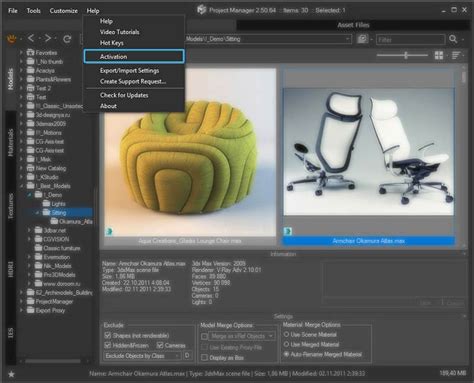Expand the Favorites tree node
This screenshot has width=474, height=383.
point(21,53)
